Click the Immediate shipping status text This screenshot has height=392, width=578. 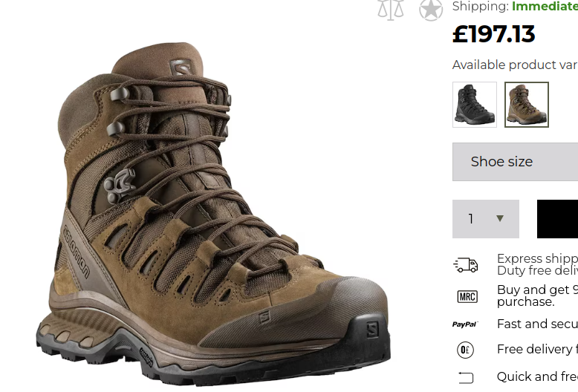[545, 6]
